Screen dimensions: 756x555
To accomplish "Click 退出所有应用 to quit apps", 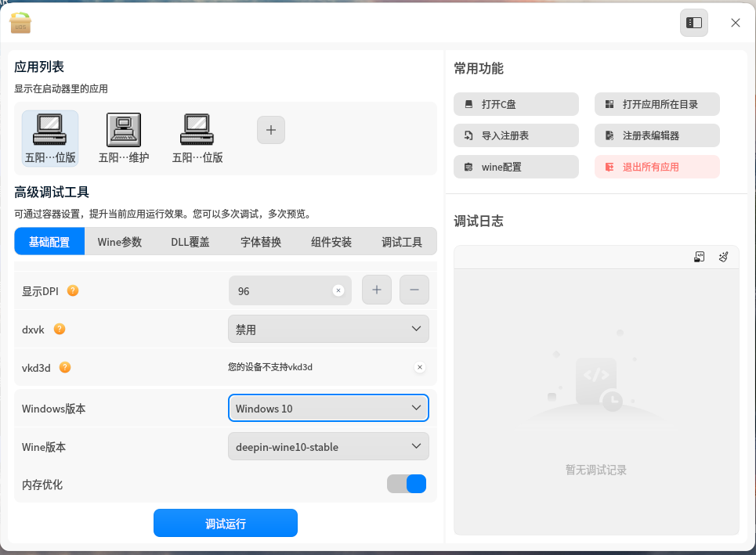I will click(657, 167).
